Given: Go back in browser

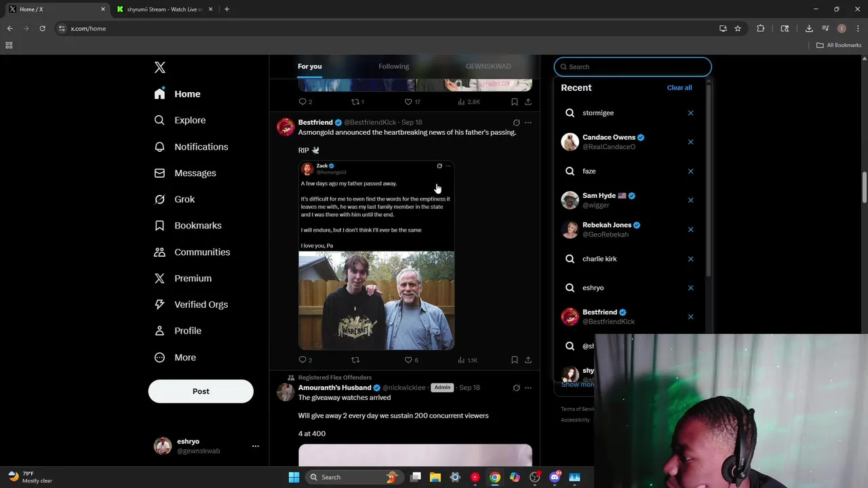Looking at the screenshot, I should point(9,28).
